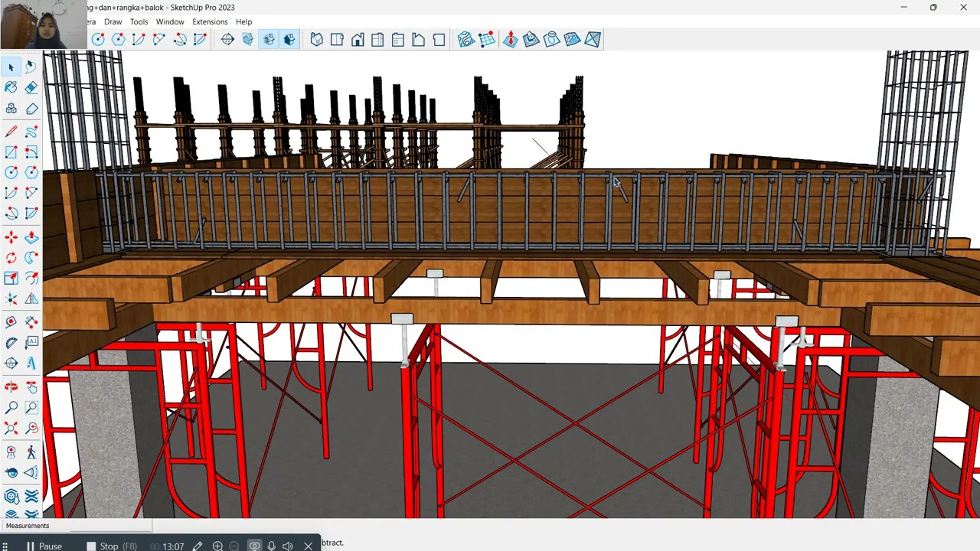Image resolution: width=980 pixels, height=551 pixels.
Task: Open the recorder pen annotation tool
Action: point(198,546)
